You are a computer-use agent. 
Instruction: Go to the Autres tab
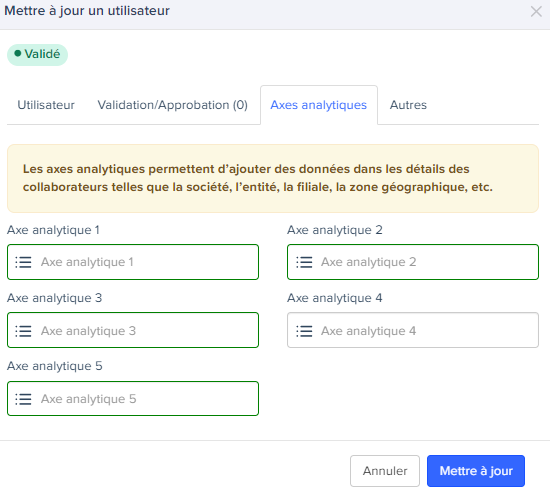pyautogui.click(x=408, y=105)
